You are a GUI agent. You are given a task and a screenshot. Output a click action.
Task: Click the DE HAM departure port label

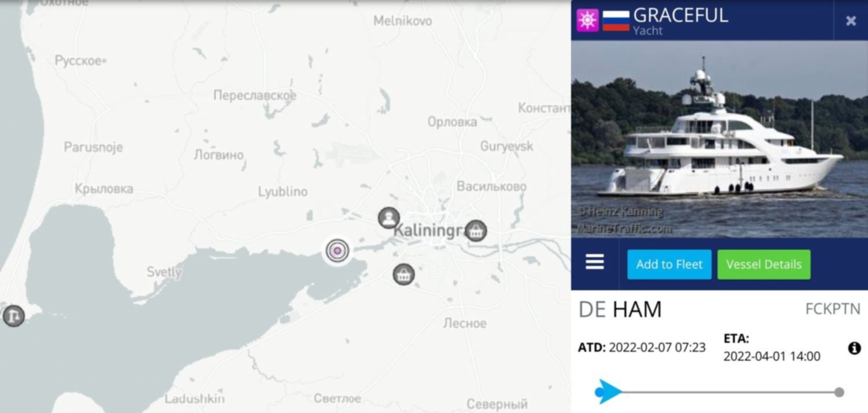click(x=620, y=309)
